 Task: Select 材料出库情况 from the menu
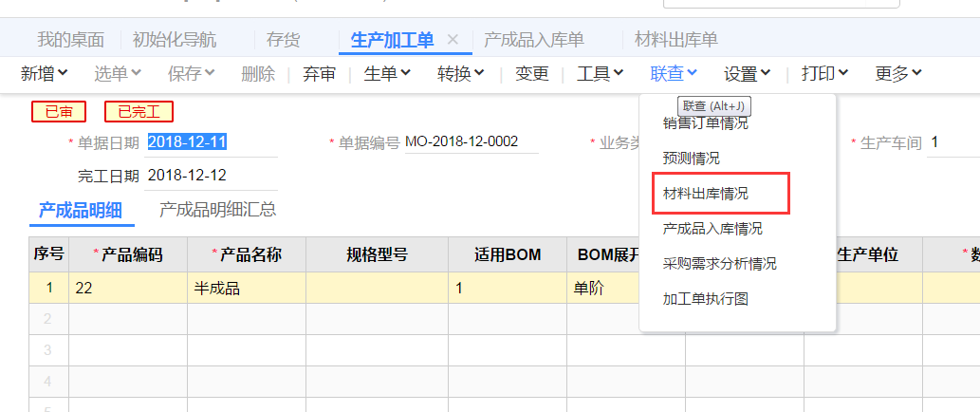[x=706, y=194]
